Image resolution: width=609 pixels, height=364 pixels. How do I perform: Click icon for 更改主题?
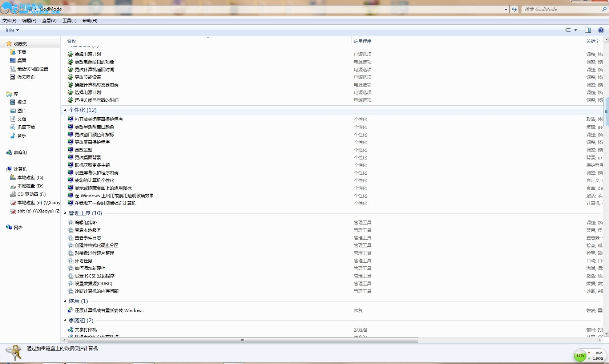(70, 150)
